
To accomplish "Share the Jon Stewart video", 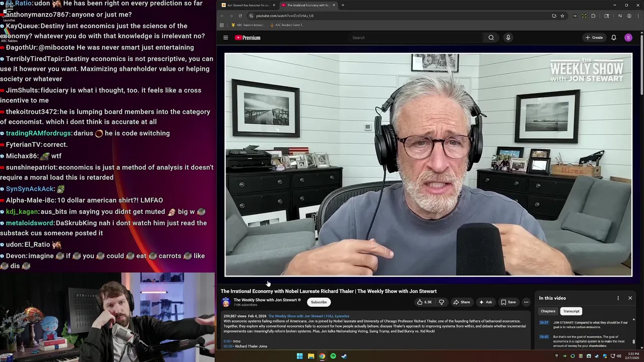I will point(461,302).
